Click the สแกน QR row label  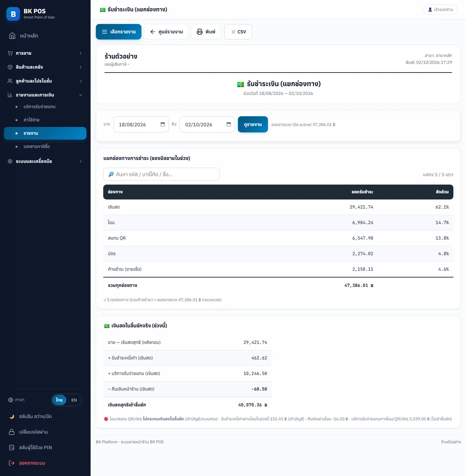tap(117, 238)
